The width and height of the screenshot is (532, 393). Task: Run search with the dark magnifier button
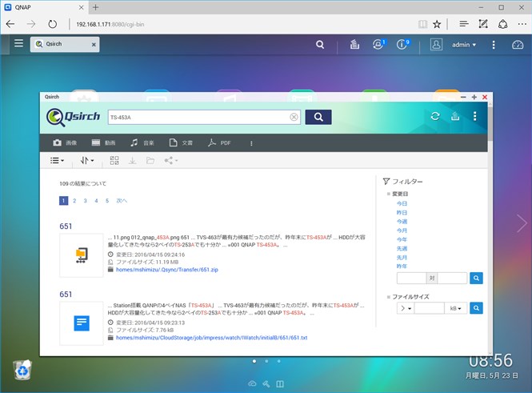(318, 117)
